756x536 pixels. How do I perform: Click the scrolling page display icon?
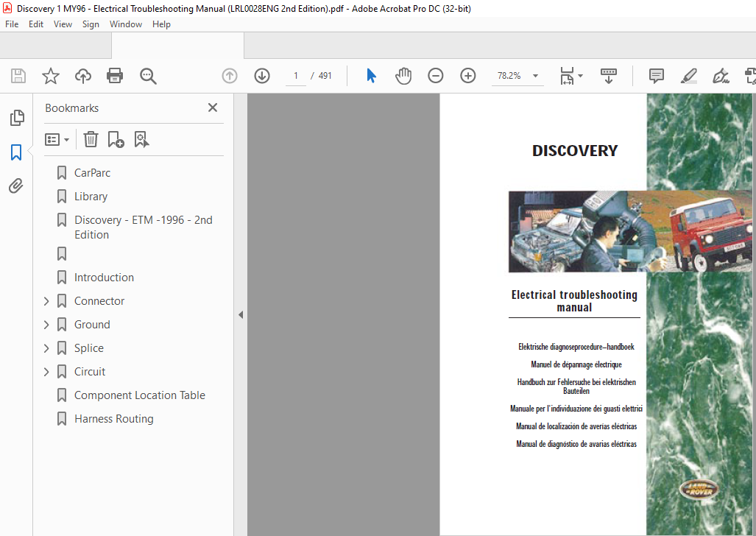pyautogui.click(x=609, y=76)
